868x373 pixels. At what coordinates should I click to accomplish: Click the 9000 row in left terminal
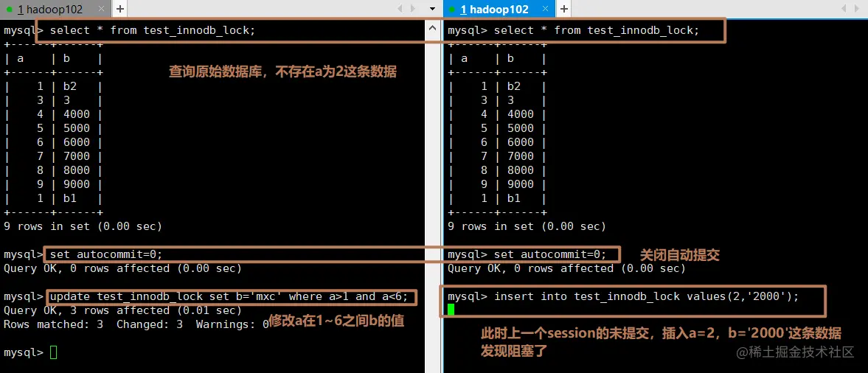click(53, 184)
